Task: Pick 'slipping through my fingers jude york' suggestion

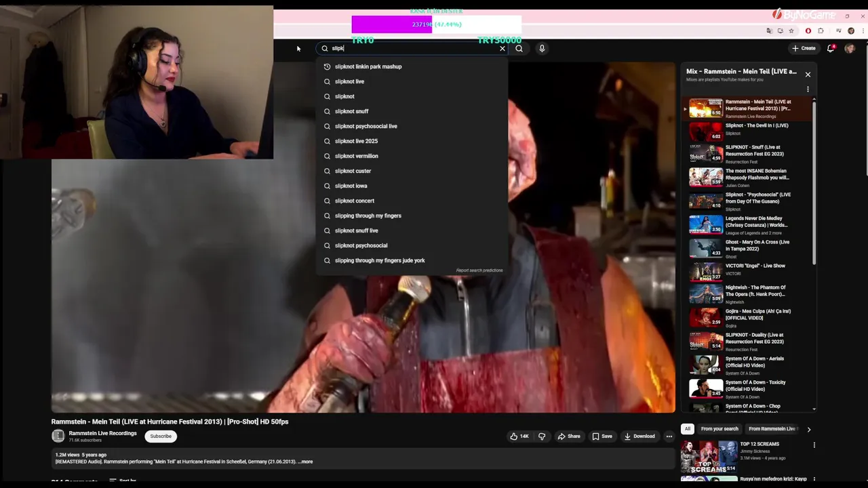Action: point(412,260)
